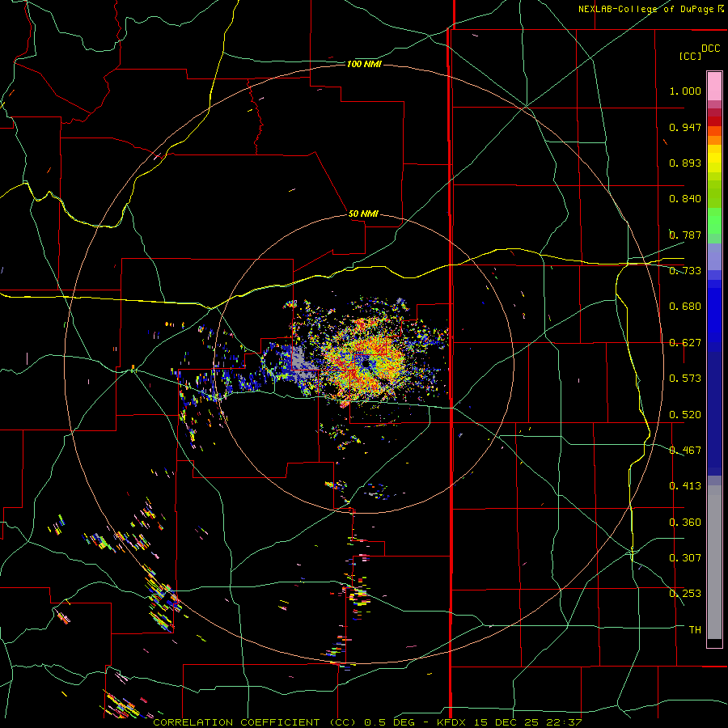The height and width of the screenshot is (728, 728).
Task: Click the [CC] units label
Action: pos(690,56)
